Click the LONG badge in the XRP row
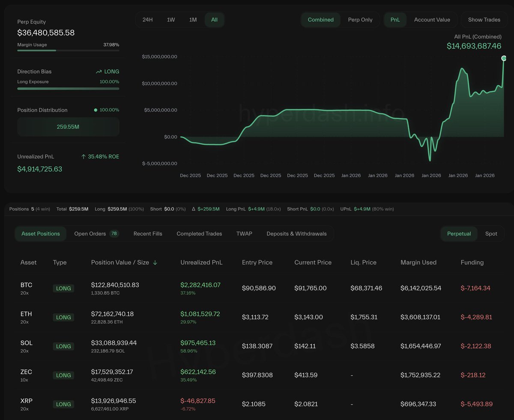The image size is (514, 420). click(63, 404)
